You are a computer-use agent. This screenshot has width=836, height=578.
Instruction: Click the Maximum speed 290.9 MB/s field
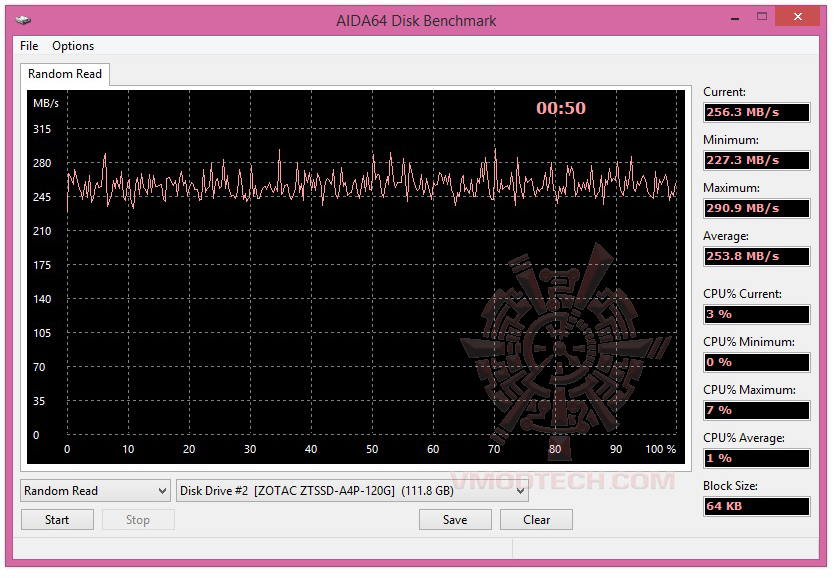coord(757,208)
